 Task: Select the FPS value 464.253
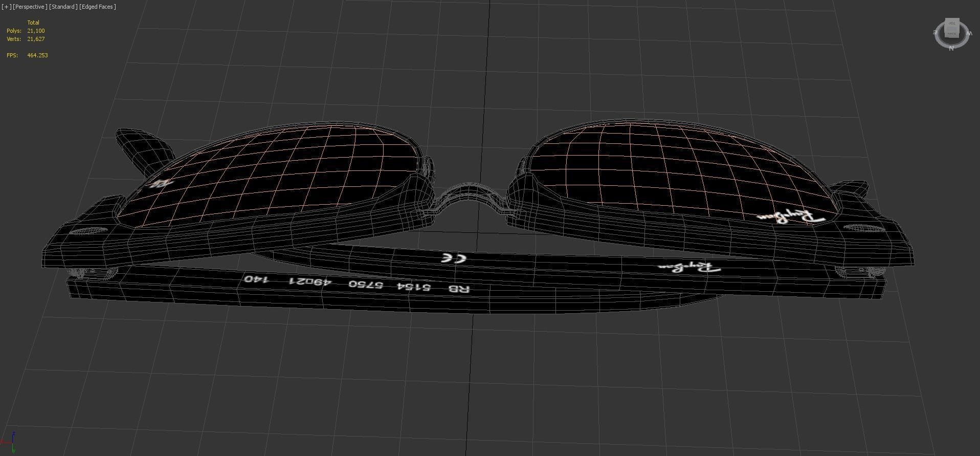(37, 55)
